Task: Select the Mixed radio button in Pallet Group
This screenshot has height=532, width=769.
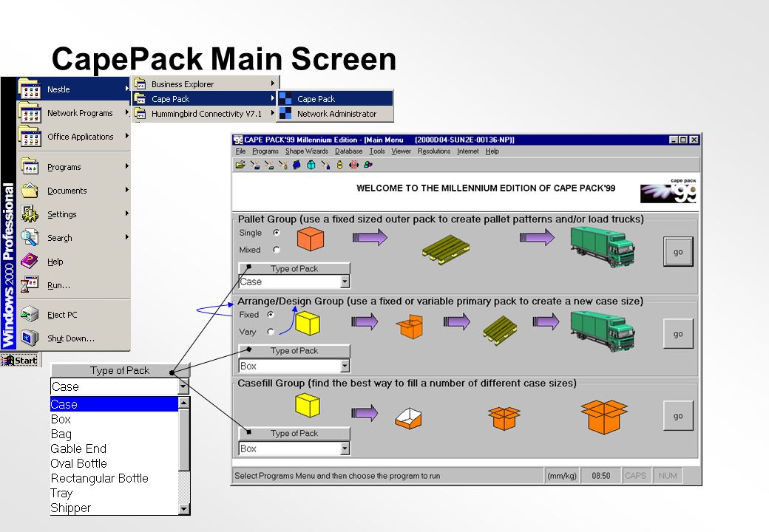Action: point(277,249)
